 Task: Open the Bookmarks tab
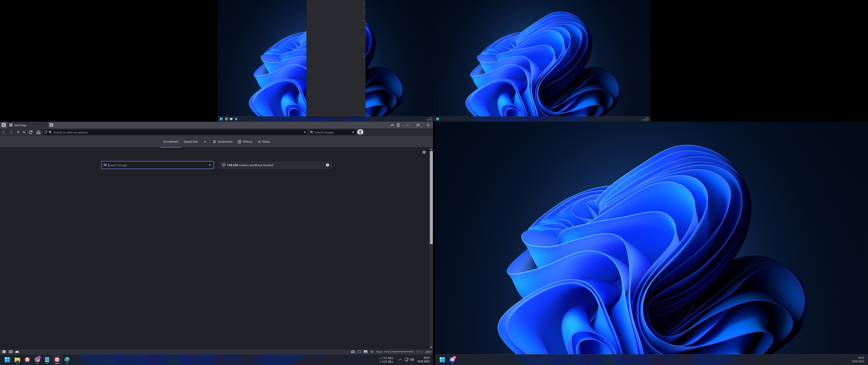pyautogui.click(x=223, y=142)
